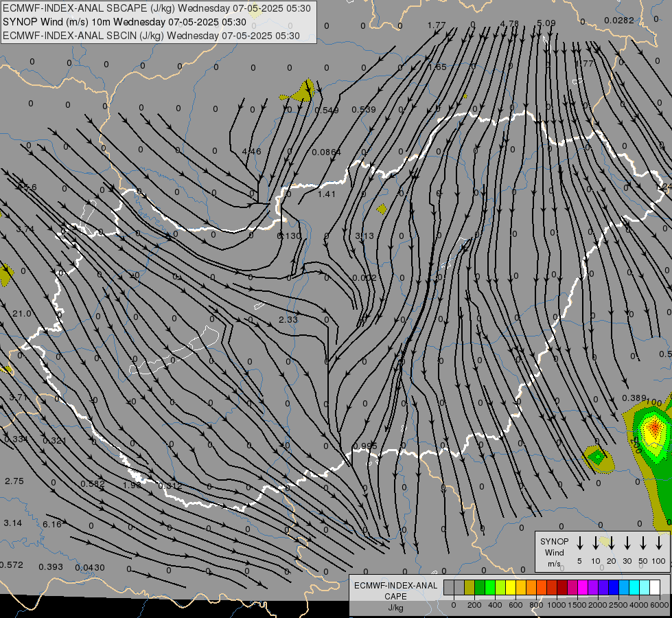Click the map value 0.002
672x618 pixels.
click(364, 278)
